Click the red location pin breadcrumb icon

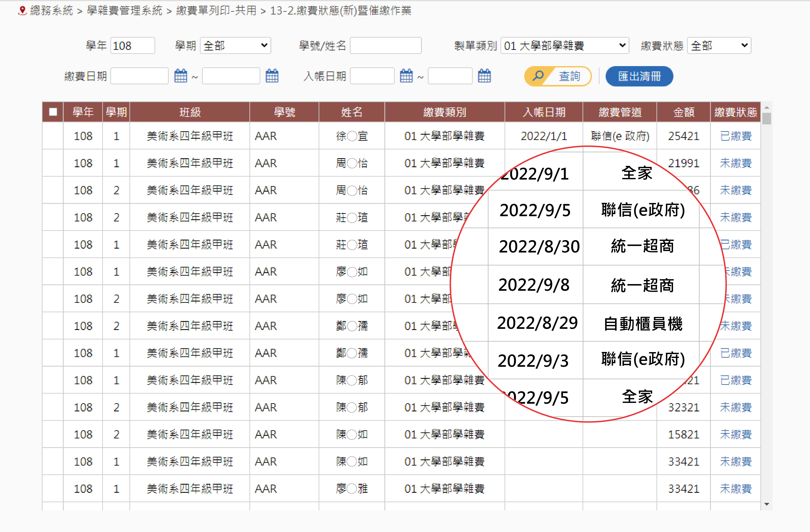[22, 11]
